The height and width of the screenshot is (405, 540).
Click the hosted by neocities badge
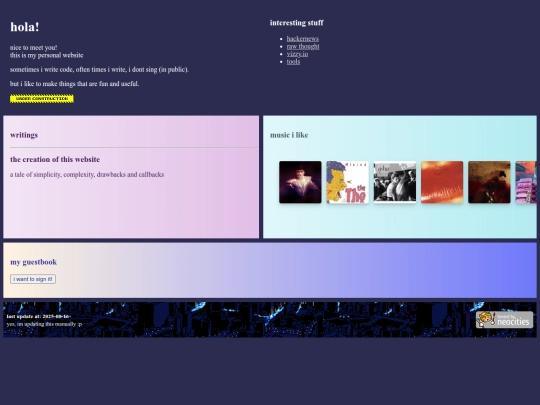pyautogui.click(x=505, y=320)
